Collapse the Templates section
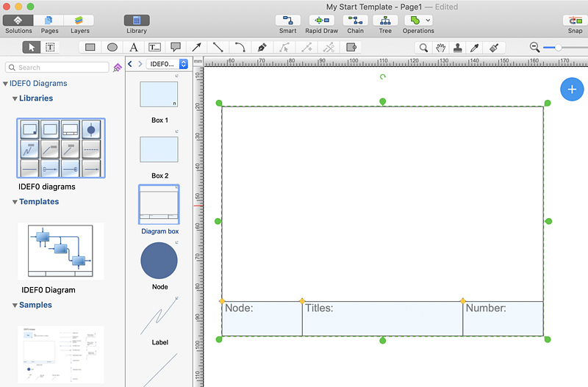 coord(15,202)
